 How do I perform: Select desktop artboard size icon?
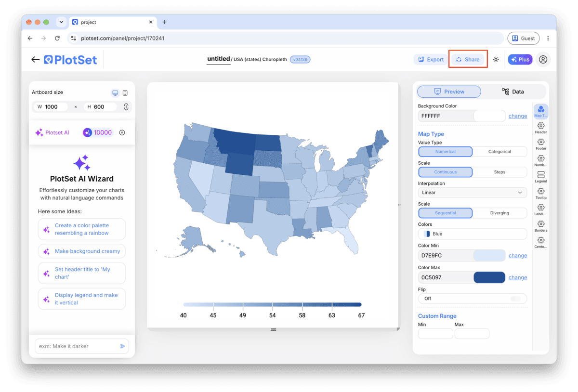(115, 92)
